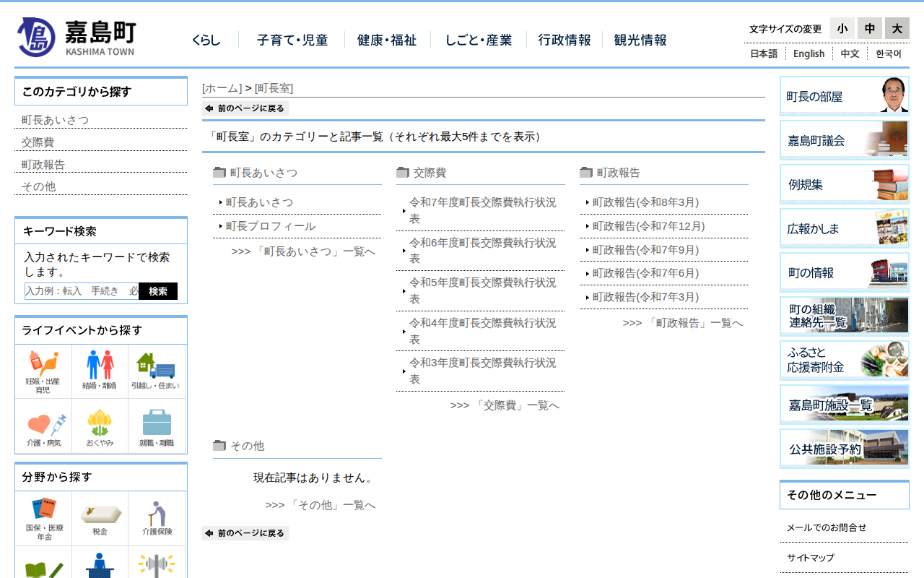Open the 観光情報 navigation menu

[640, 40]
